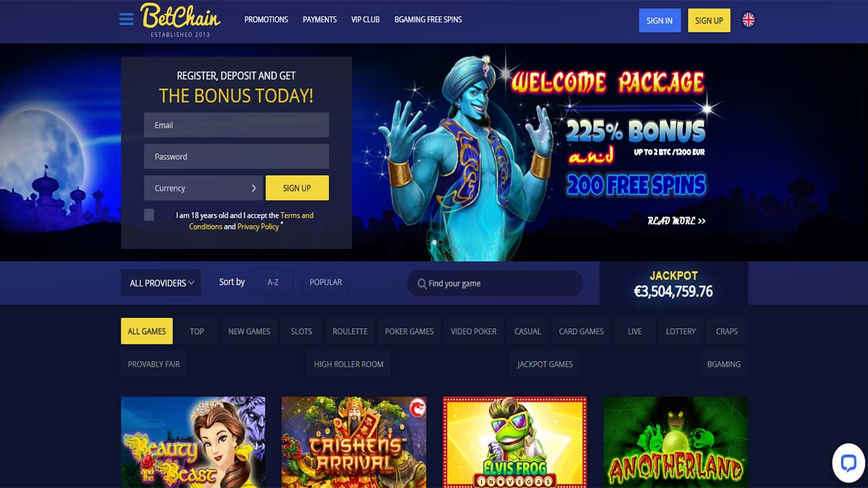Tick the 18 years old acceptance checkbox

(x=149, y=215)
